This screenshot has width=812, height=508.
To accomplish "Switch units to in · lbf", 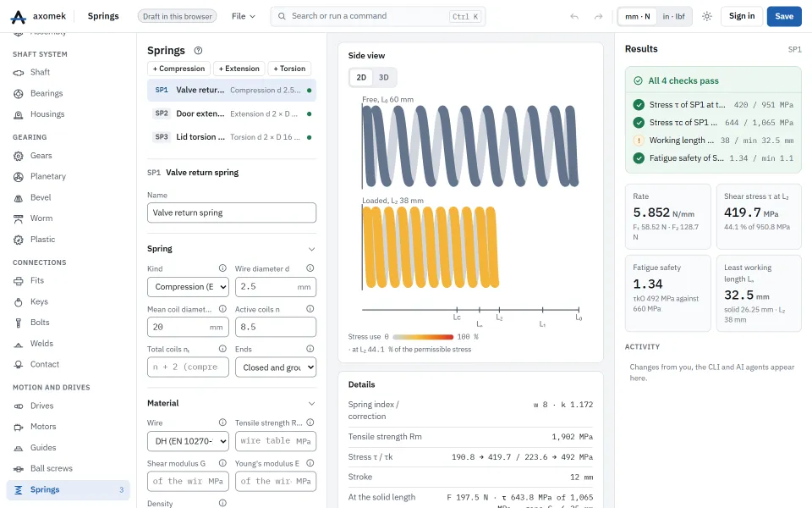I will tap(673, 17).
